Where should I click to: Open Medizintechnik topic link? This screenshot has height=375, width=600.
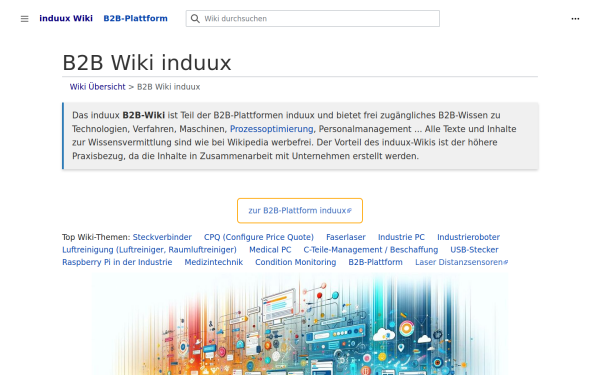[x=214, y=262]
